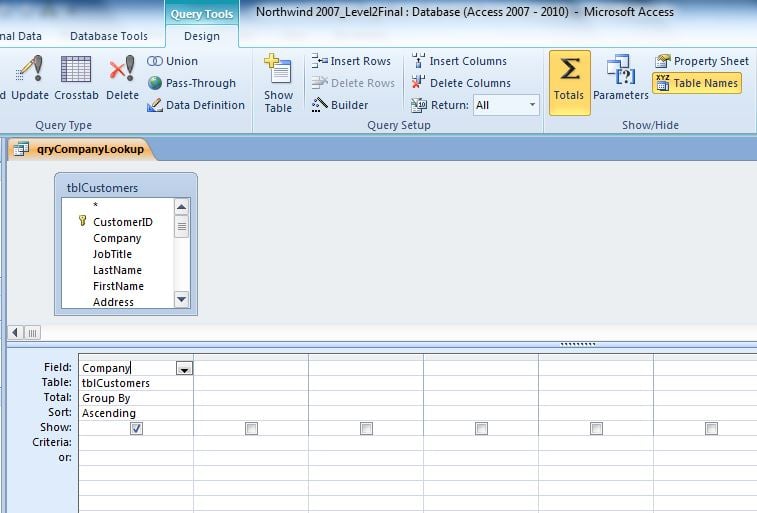Viewport: 757px width, 513px height.
Task: Click the pane splitter handle dots
Action: click(x=578, y=344)
